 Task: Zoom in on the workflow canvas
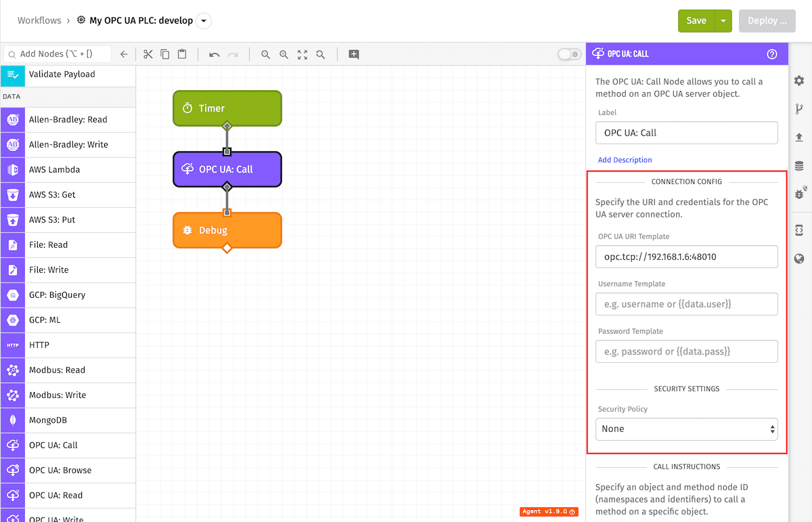coord(284,54)
